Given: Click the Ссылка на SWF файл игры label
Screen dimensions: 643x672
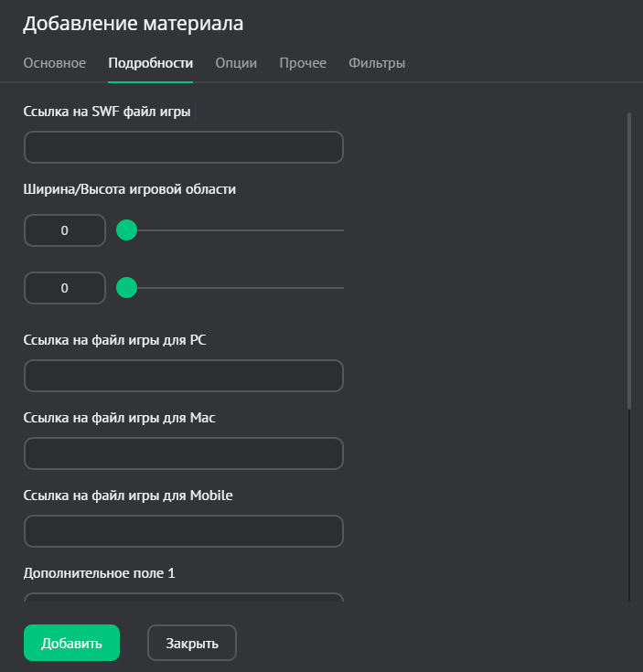Looking at the screenshot, I should [x=107, y=112].
